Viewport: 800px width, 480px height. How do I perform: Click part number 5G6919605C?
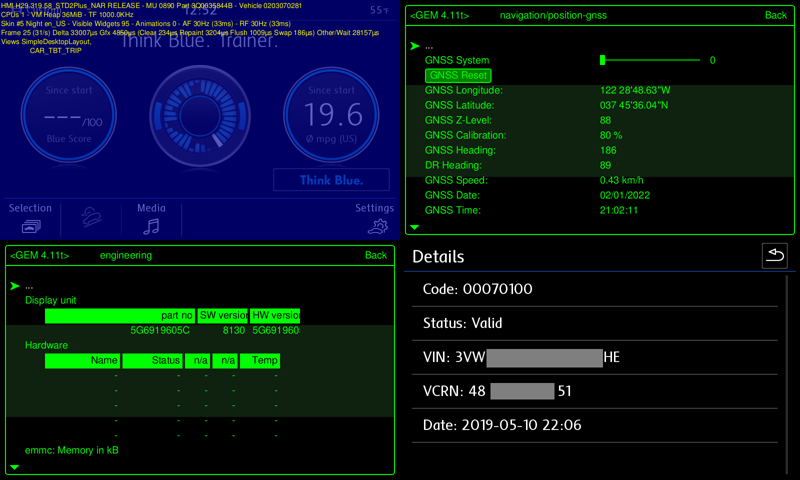pyautogui.click(x=160, y=331)
